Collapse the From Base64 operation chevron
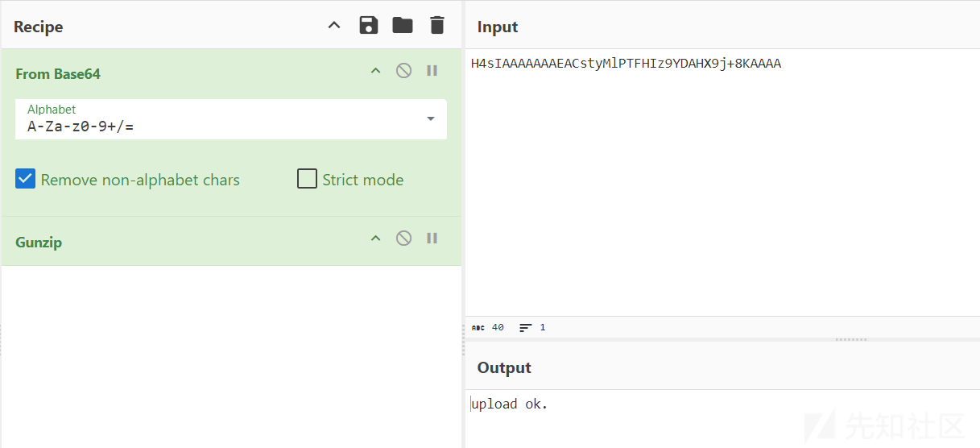 tap(375, 71)
